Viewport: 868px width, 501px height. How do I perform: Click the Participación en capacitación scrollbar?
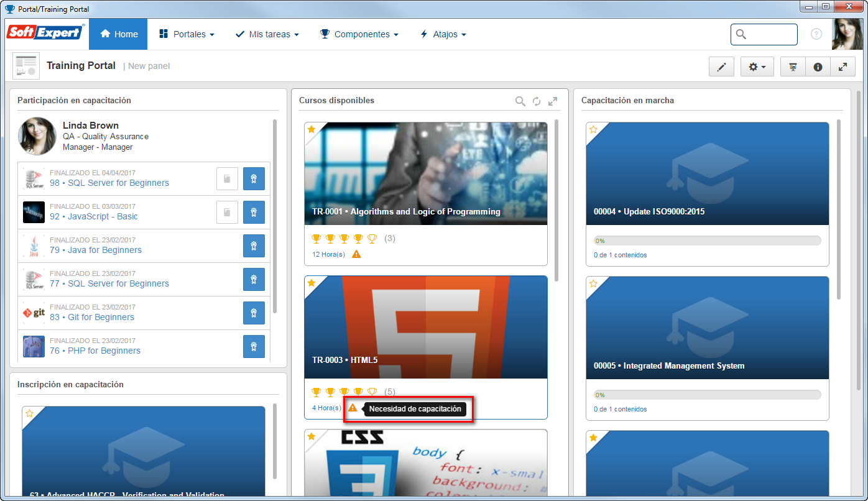pyautogui.click(x=275, y=216)
